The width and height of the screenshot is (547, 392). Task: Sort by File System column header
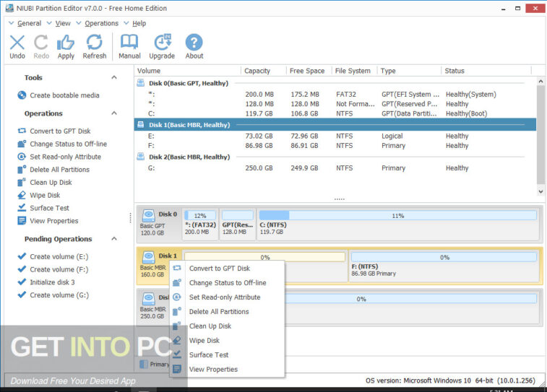tap(355, 71)
